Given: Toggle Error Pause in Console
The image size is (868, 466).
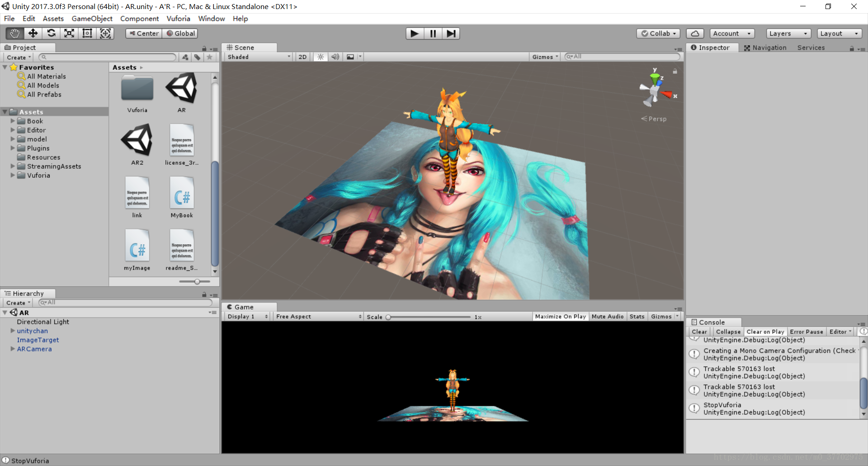Looking at the screenshot, I should coord(807,332).
